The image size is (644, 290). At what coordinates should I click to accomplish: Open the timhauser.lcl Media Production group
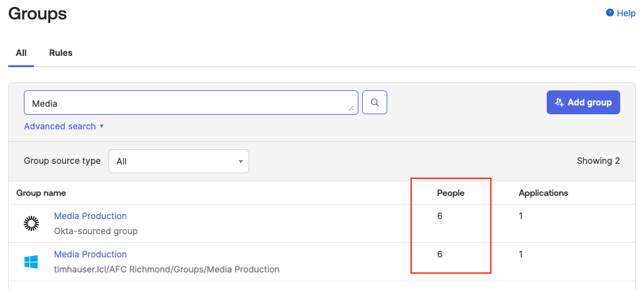[90, 254]
